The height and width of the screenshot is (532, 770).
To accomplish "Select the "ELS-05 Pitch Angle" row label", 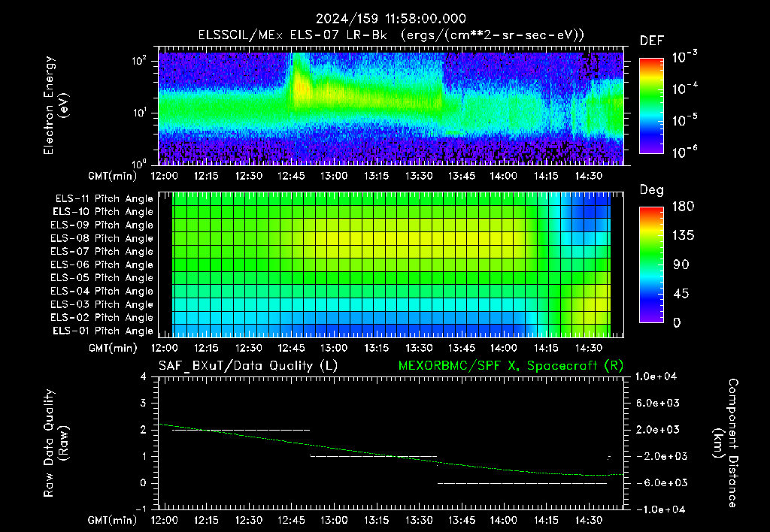I will [102, 278].
